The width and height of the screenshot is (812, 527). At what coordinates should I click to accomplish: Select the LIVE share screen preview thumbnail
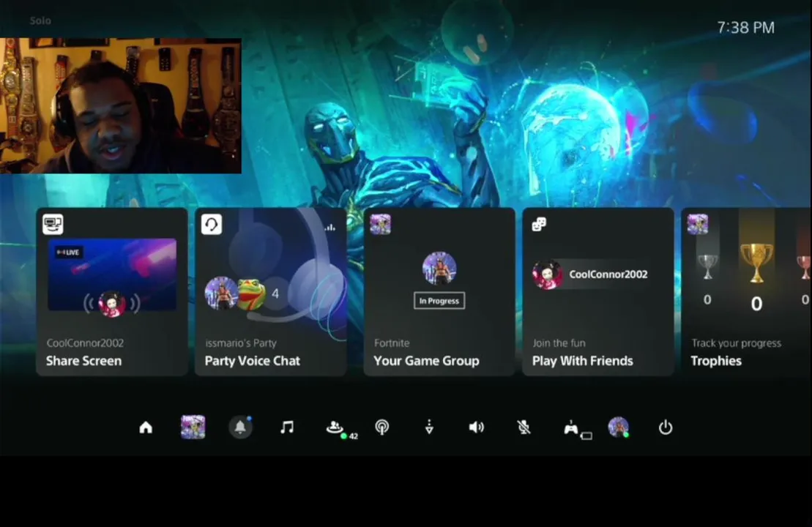[x=112, y=275]
